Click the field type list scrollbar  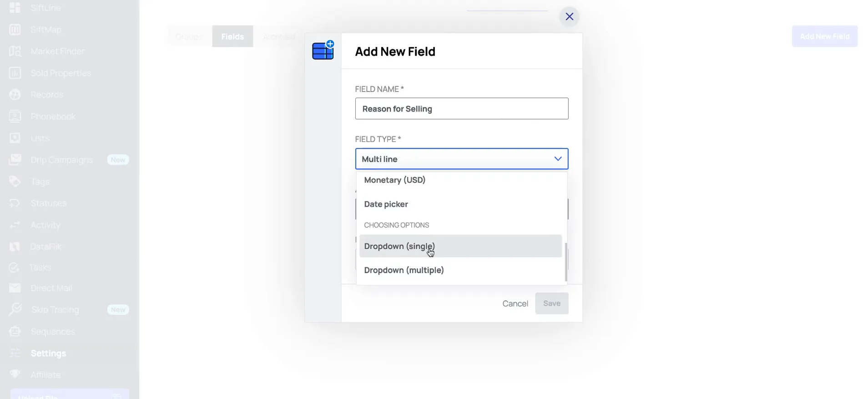[566, 262]
